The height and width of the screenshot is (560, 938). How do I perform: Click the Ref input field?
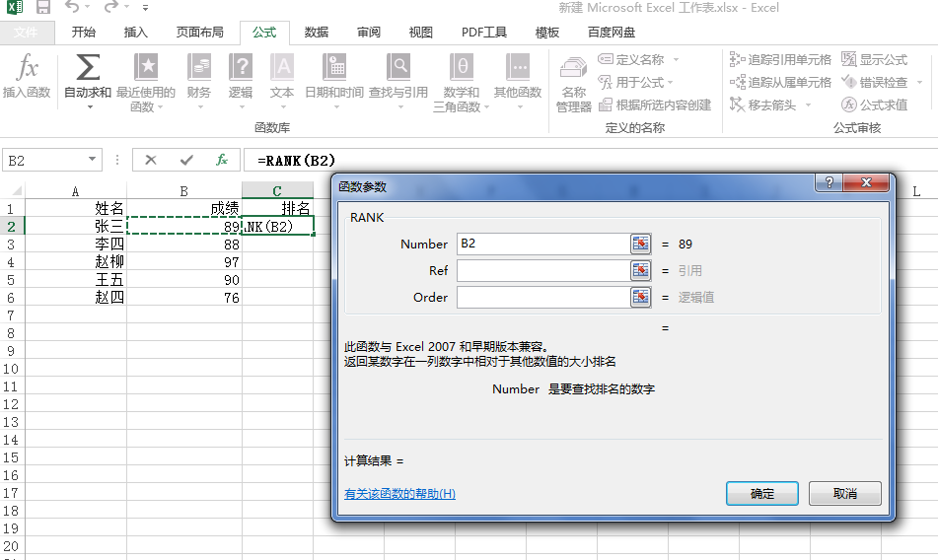(543, 270)
